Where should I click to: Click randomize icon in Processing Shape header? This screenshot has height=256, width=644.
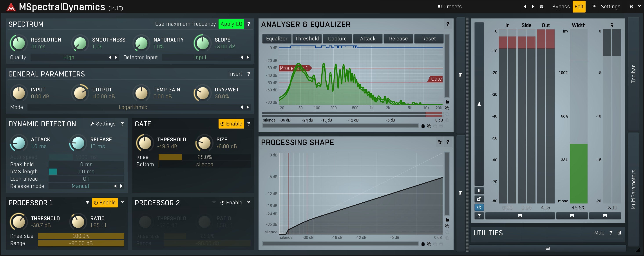click(x=440, y=142)
